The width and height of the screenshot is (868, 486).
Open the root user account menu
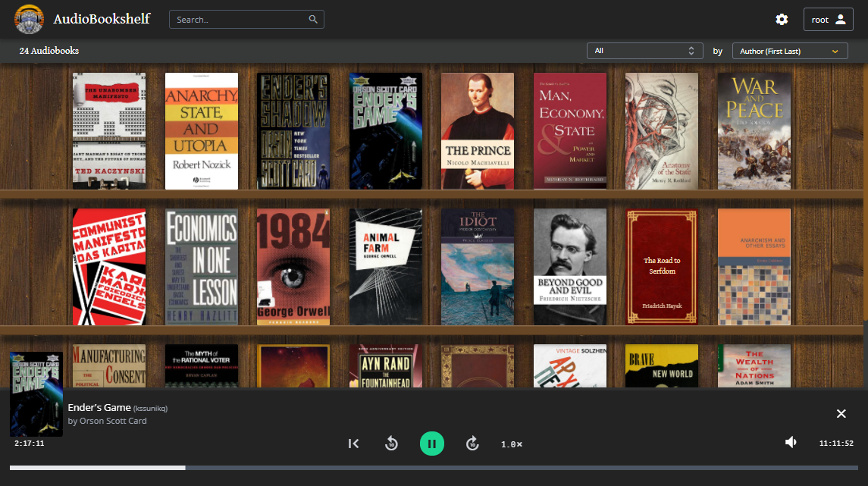click(828, 20)
